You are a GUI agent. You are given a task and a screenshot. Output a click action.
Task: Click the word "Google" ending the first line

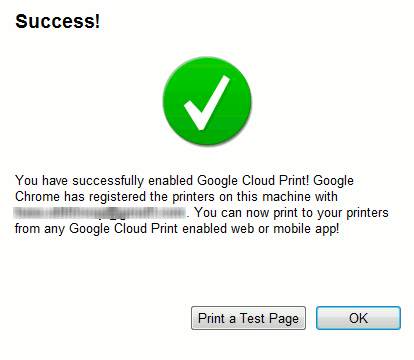tap(333, 181)
